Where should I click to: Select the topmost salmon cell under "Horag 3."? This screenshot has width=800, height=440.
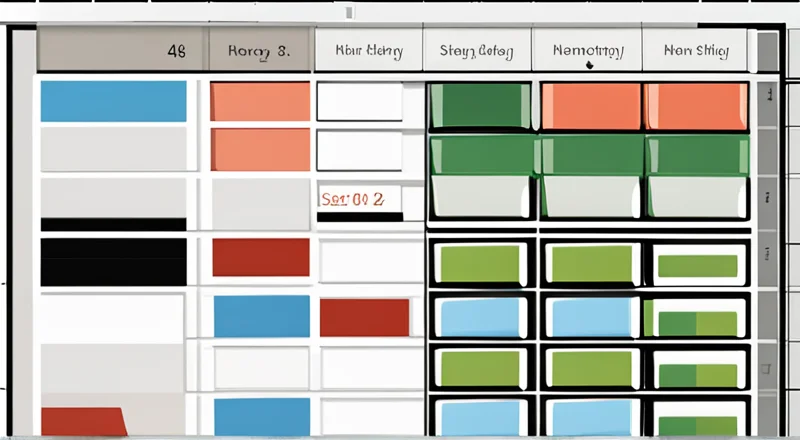tap(260, 101)
